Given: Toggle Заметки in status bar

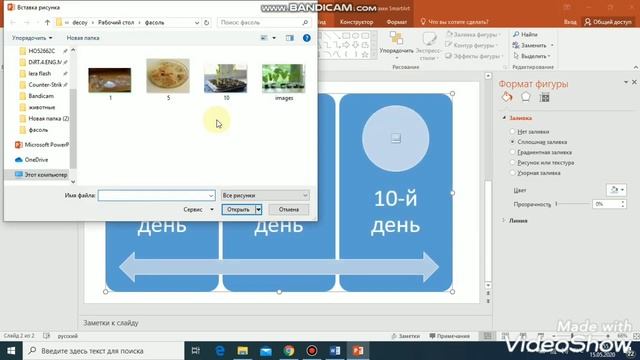Looking at the screenshot, I should (406, 336).
